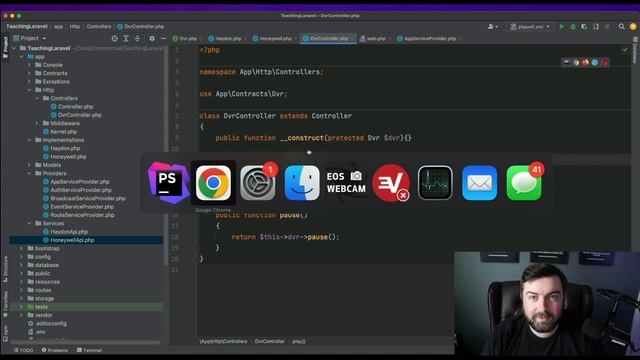Switch to ExpressVPN in the app switcher
640x360 pixels.
click(x=391, y=183)
